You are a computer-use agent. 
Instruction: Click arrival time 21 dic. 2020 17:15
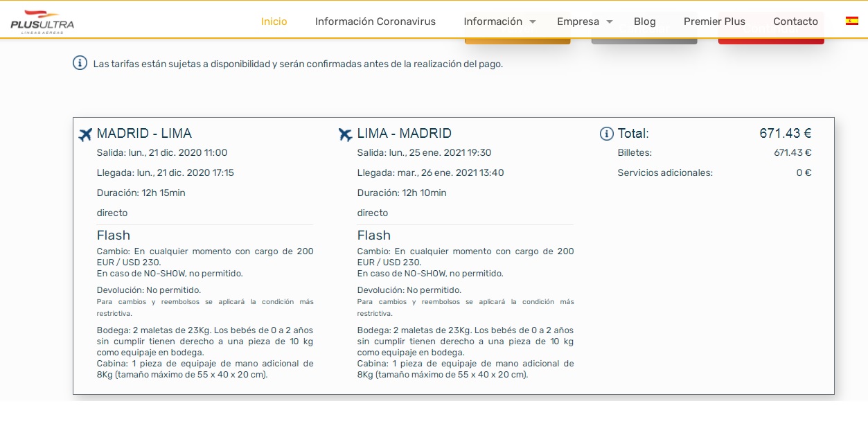(x=166, y=173)
